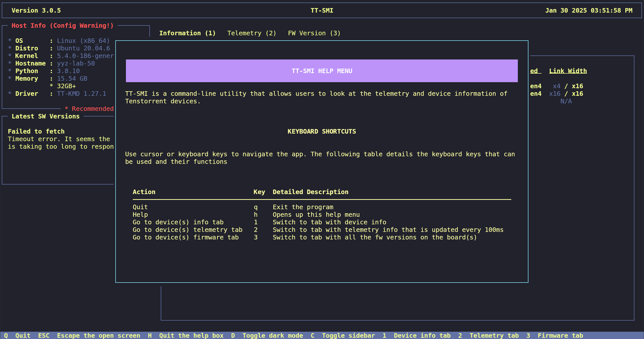Toggle sidebar via C footer shortcut

click(x=343, y=335)
